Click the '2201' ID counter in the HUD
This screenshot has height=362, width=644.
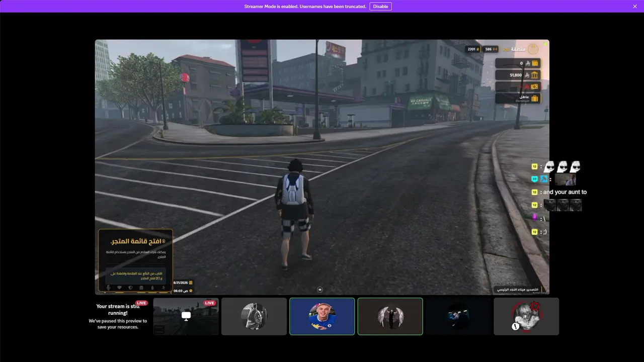pyautogui.click(x=473, y=49)
